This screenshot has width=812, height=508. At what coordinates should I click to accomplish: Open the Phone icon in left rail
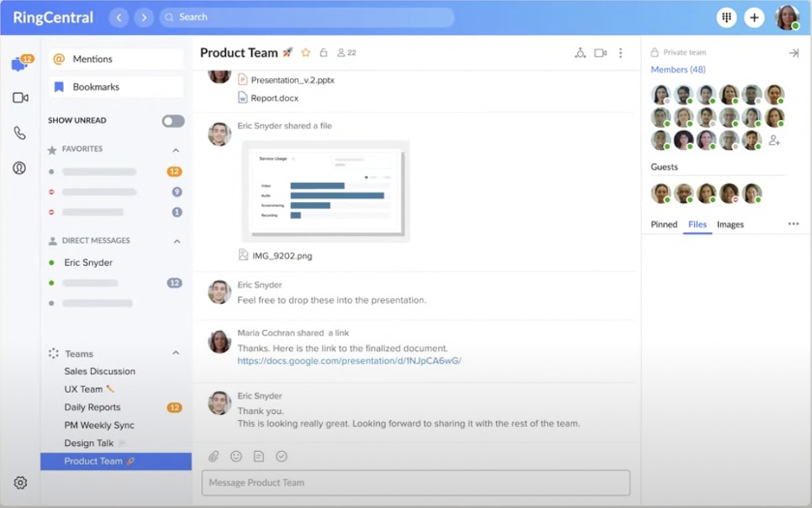19,134
